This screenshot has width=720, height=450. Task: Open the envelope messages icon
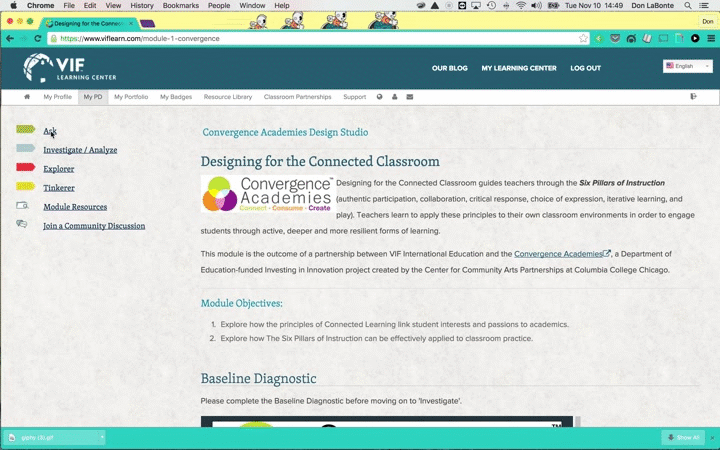(409, 97)
